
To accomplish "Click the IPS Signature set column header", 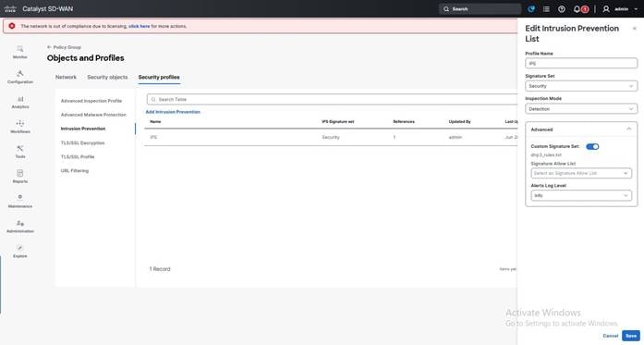I will (337, 122).
